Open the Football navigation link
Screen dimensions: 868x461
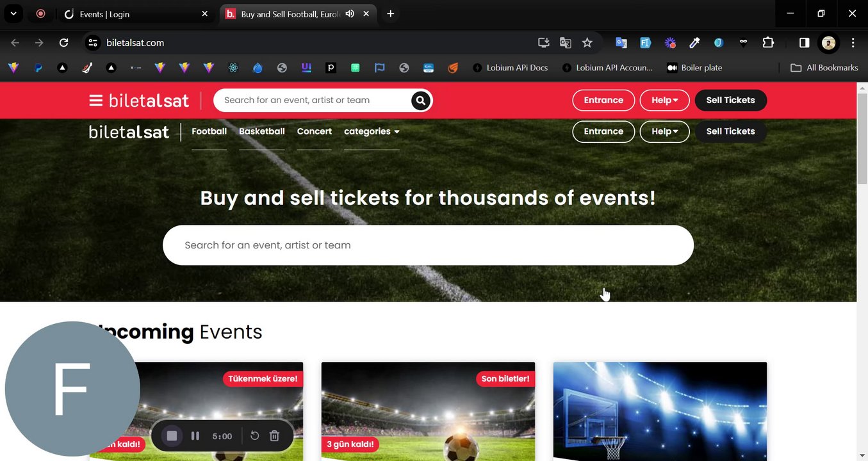click(209, 131)
